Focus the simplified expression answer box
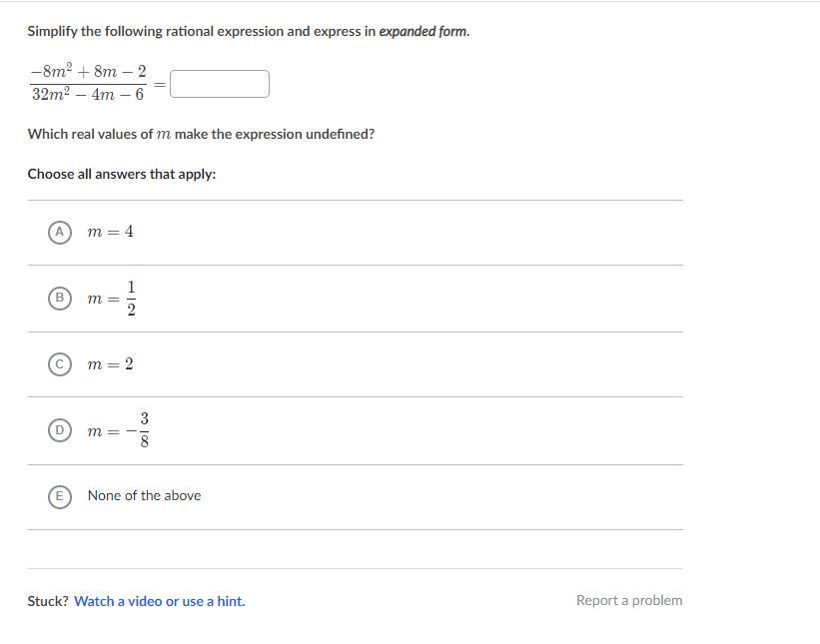Viewport: 820px width, 644px height. 220,84
